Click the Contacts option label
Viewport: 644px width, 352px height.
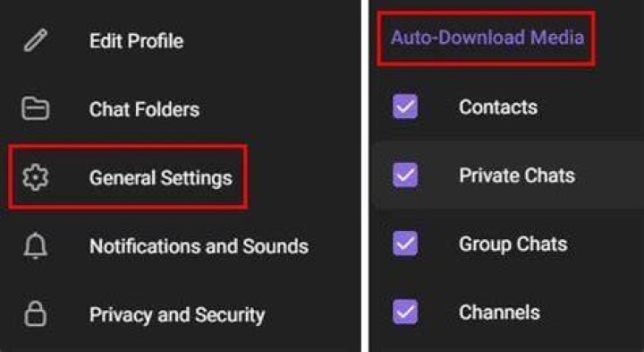(x=498, y=107)
